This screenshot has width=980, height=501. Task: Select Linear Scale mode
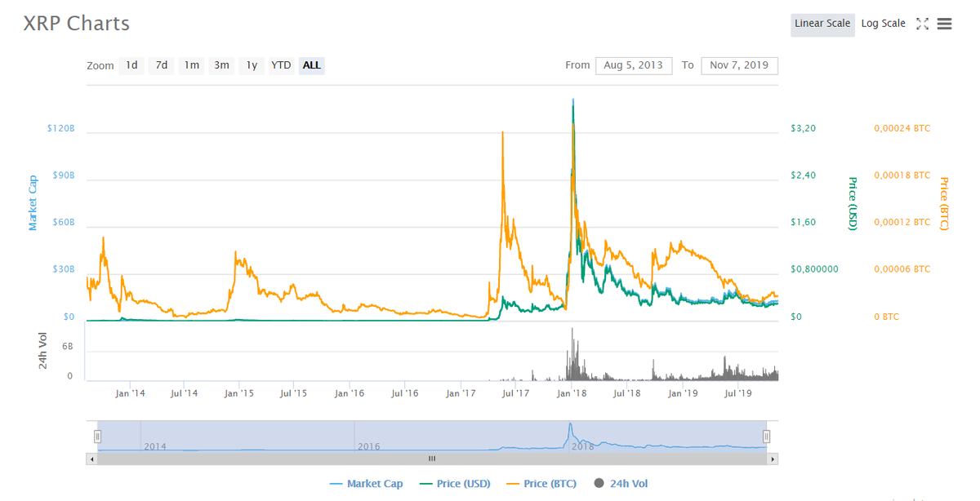point(822,24)
